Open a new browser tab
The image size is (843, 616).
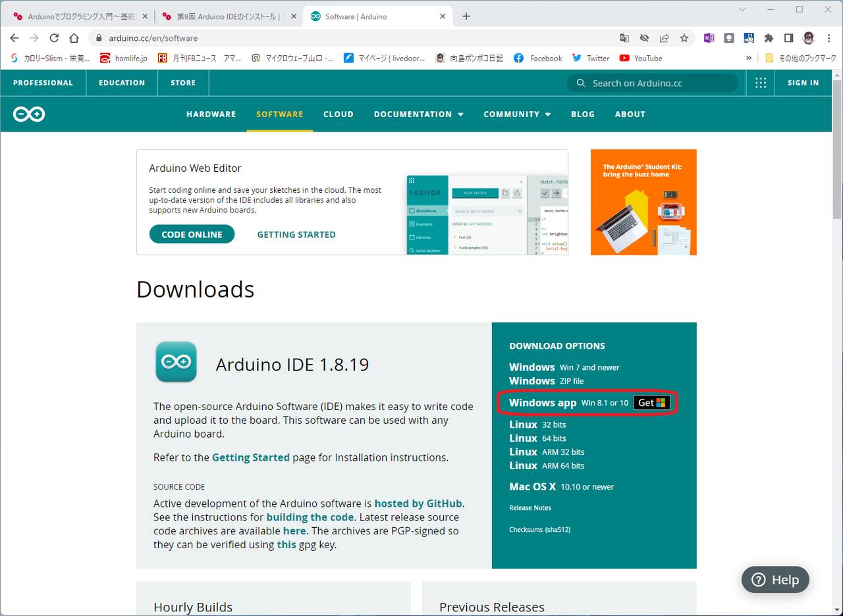466,16
